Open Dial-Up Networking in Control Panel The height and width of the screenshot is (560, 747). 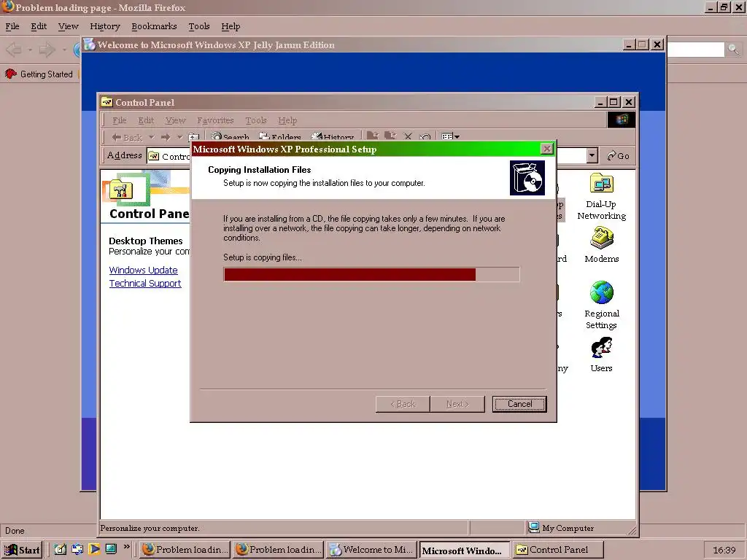pyautogui.click(x=601, y=196)
